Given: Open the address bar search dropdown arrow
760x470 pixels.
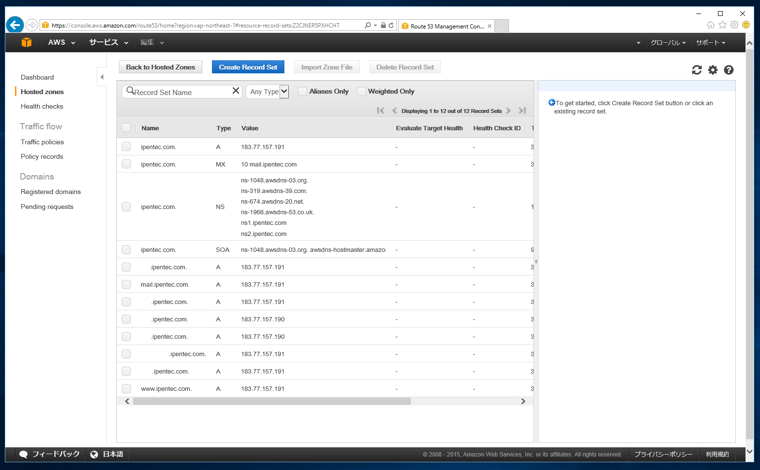Looking at the screenshot, I should (x=375, y=25).
